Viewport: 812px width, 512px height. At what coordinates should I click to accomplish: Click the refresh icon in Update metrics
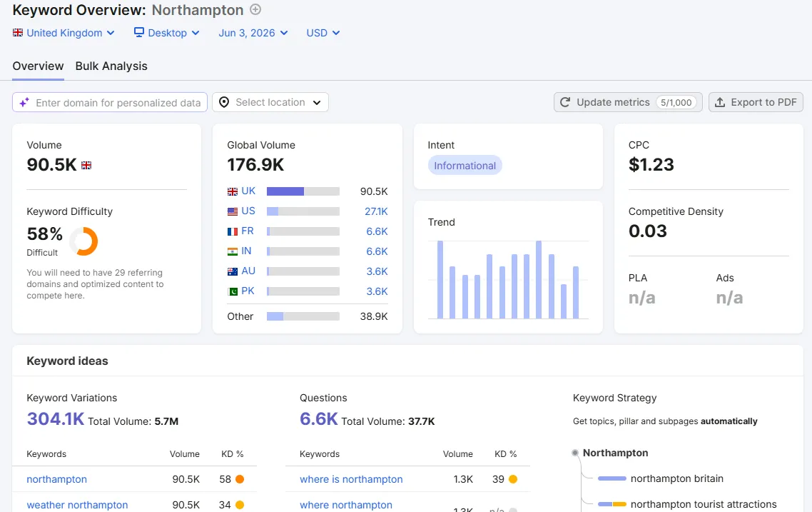[x=565, y=102]
